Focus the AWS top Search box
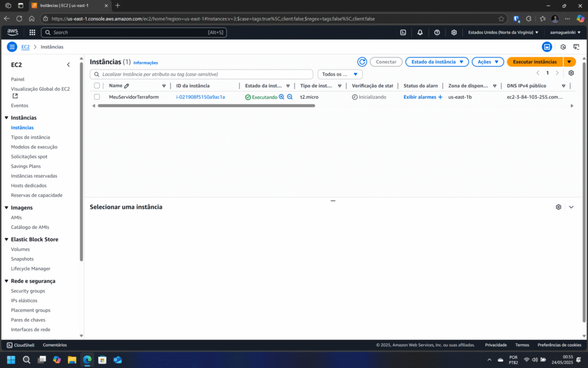 [x=134, y=32]
